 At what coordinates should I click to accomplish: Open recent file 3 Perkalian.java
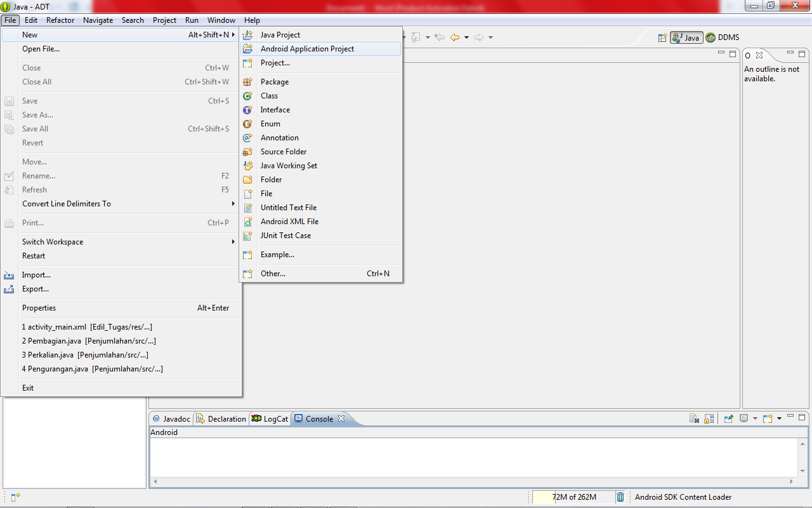pyautogui.click(x=121, y=355)
